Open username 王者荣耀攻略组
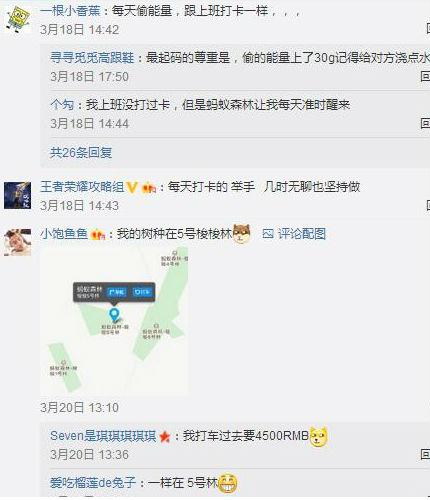This screenshot has width=430, height=500. pyautogui.click(x=82, y=187)
